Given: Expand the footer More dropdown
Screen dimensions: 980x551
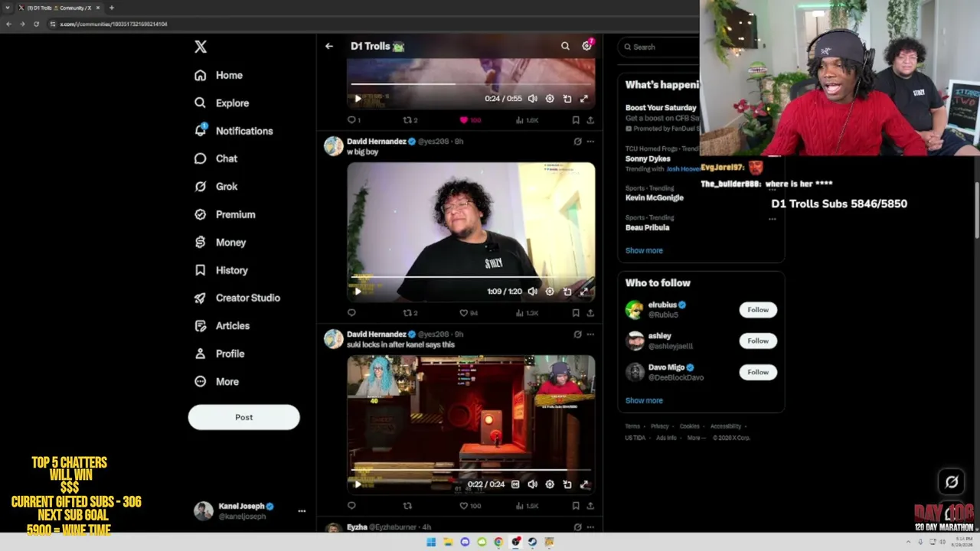Looking at the screenshot, I should point(694,438).
